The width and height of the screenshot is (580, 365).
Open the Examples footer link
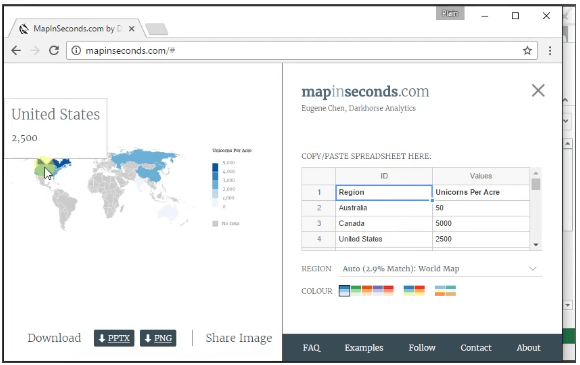(x=364, y=348)
